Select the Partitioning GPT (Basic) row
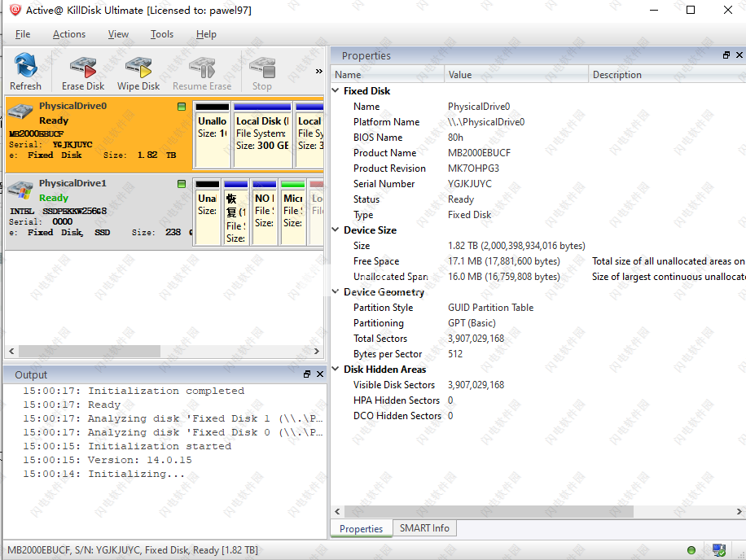Image resolution: width=746 pixels, height=560 pixels. (538, 323)
